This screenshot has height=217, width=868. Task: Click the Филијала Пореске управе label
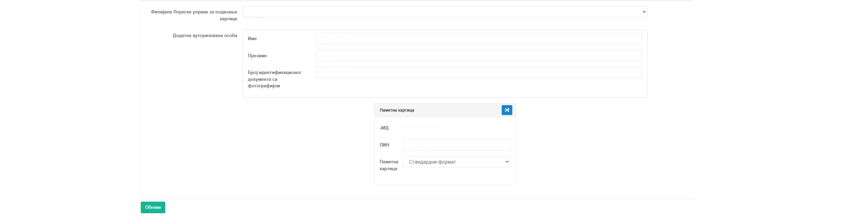tap(194, 15)
